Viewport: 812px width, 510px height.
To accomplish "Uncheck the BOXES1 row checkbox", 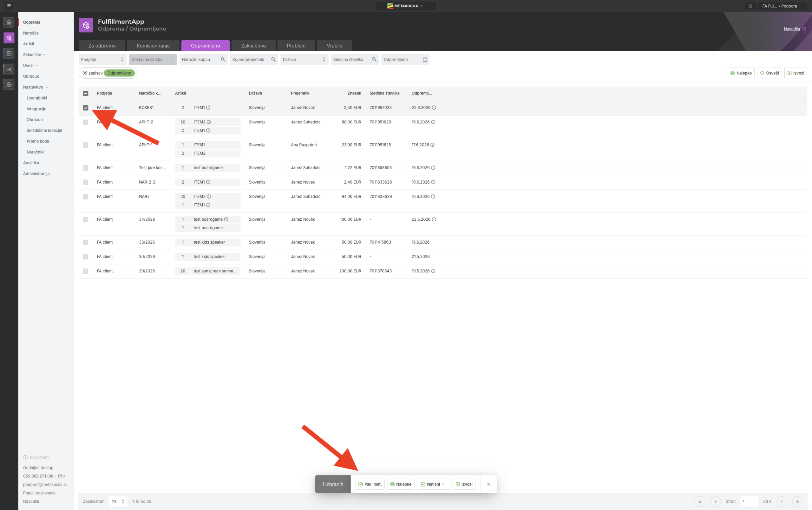I will point(86,108).
